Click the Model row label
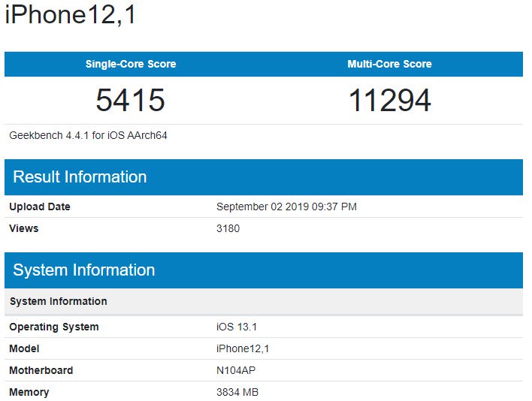Viewport: 532px width, 401px height. coord(24,348)
